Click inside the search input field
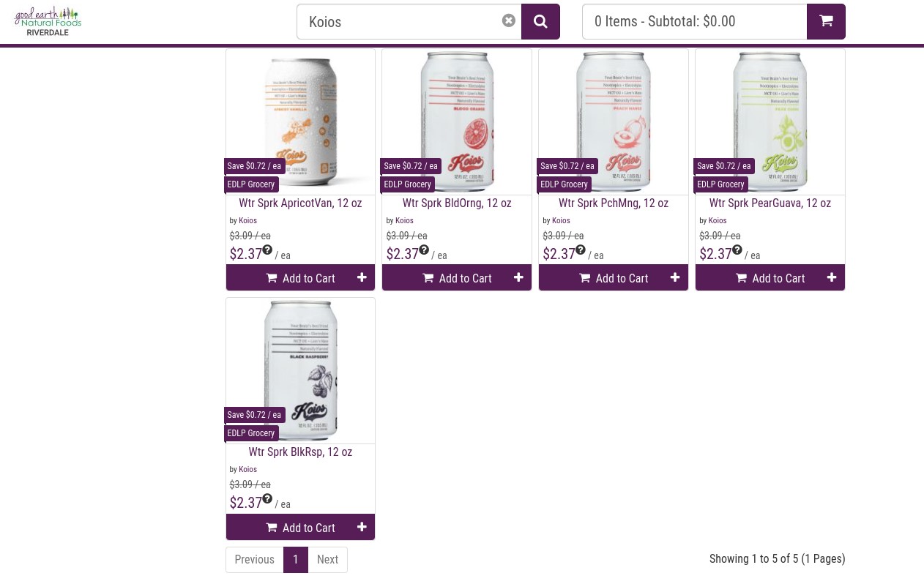 coord(403,21)
